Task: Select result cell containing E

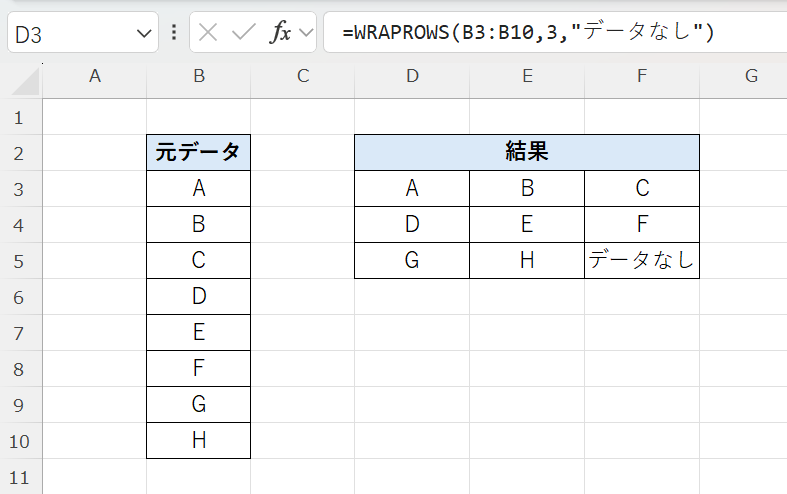Action: [x=527, y=225]
